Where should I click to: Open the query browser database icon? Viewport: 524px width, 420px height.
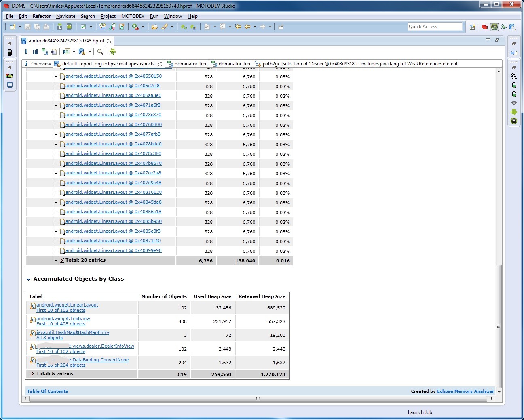click(x=82, y=52)
